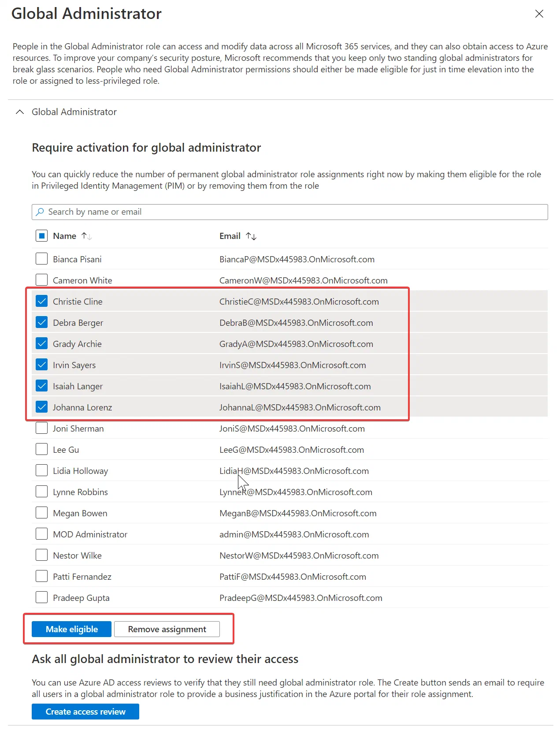Click the email MeganB@MSDx445983.OnMicrosoft.com

[x=298, y=513]
